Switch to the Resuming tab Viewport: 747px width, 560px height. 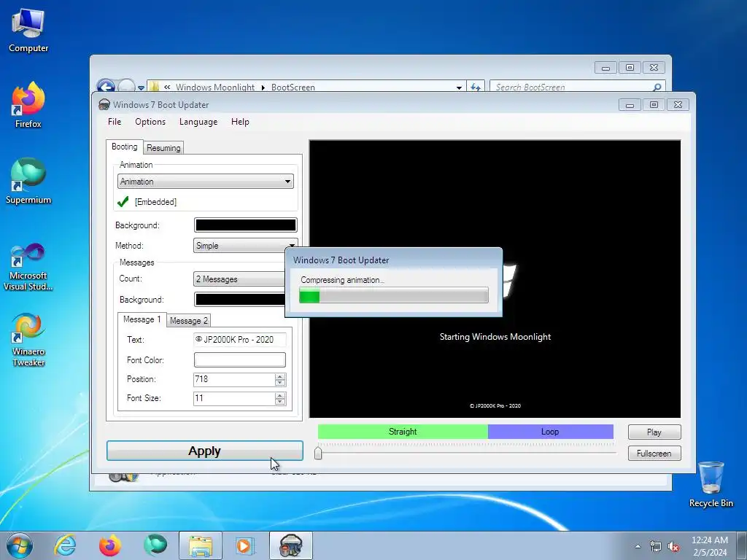(x=163, y=148)
